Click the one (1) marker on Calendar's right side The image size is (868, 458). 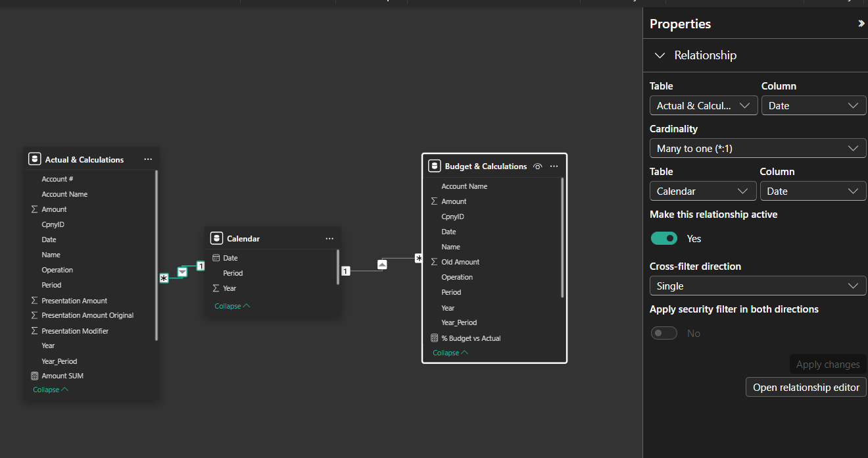tap(345, 271)
